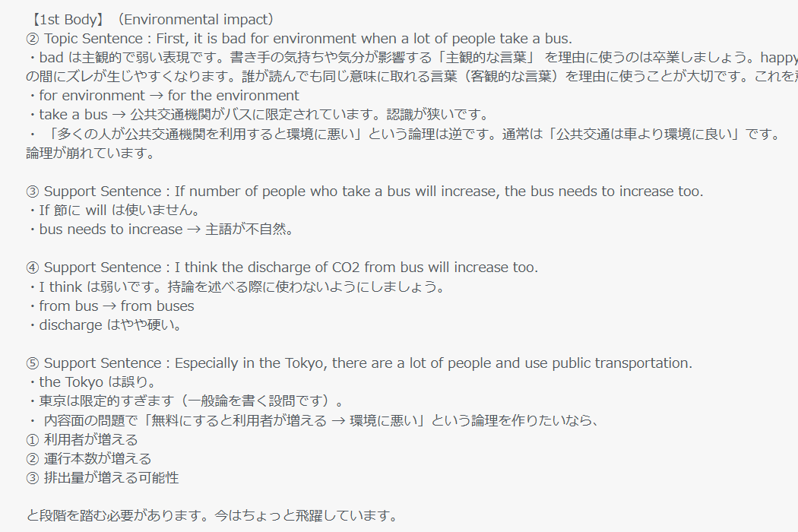Screen dimensions: 798x532
Task: Click the text 論理が崩れています
Action: click(90, 154)
